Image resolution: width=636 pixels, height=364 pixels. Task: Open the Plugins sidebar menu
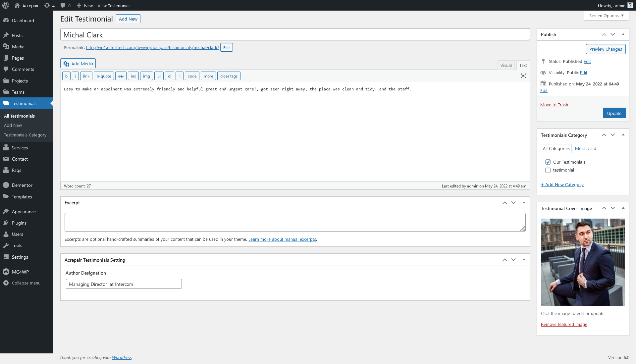coord(19,223)
